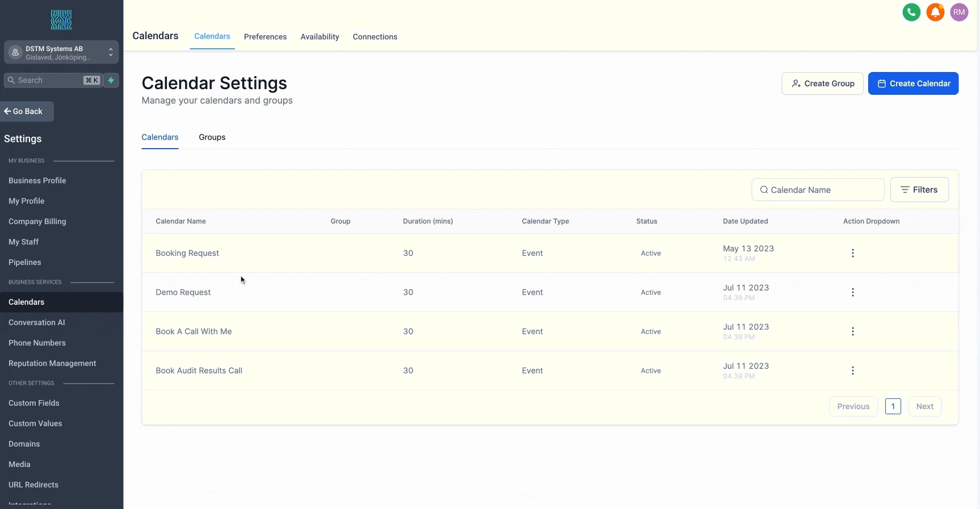
Task: Click the app logo in sidebar
Action: pyautogui.click(x=61, y=20)
